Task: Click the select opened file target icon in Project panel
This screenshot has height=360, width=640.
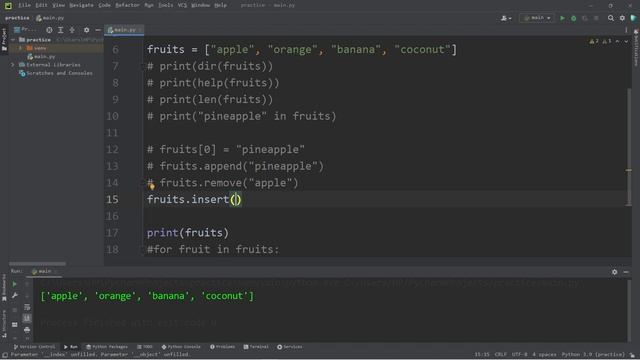Action: (x=49, y=30)
